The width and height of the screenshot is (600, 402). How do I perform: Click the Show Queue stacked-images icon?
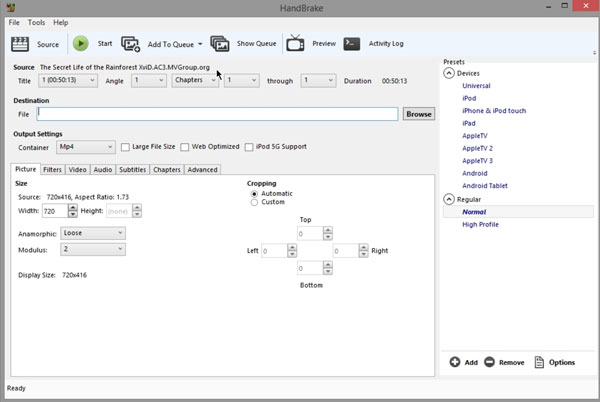tap(220, 44)
